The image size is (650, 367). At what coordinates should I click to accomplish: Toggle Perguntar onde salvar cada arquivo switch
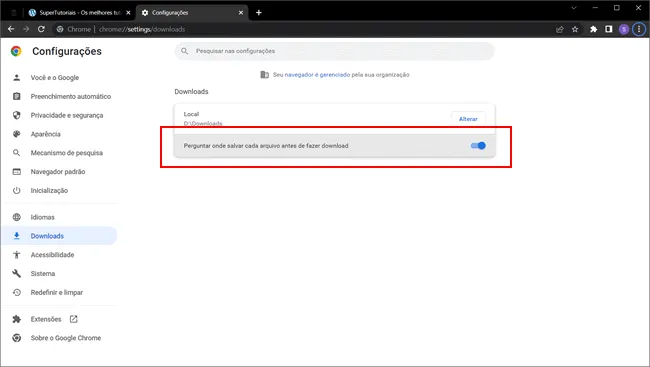(478, 146)
